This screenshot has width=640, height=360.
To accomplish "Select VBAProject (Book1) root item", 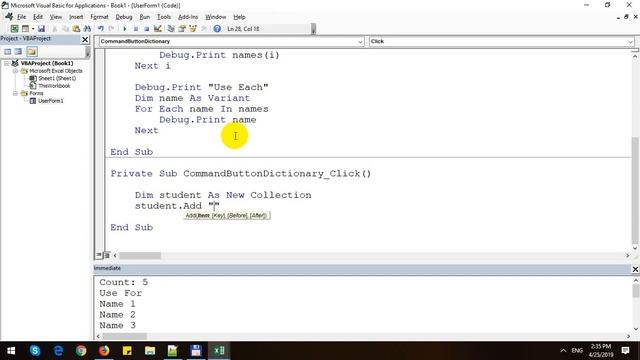I will (x=47, y=63).
